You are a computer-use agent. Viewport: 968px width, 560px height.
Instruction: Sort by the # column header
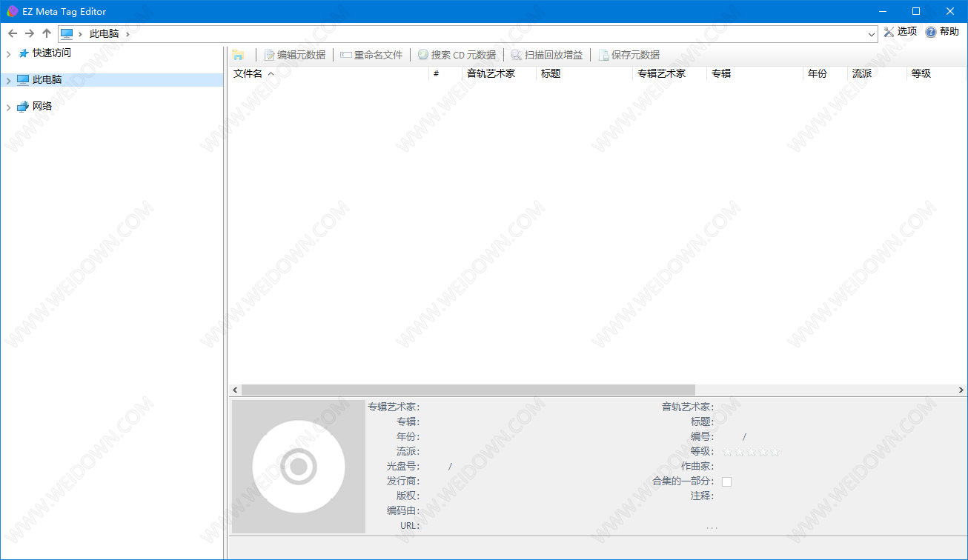pyautogui.click(x=445, y=74)
